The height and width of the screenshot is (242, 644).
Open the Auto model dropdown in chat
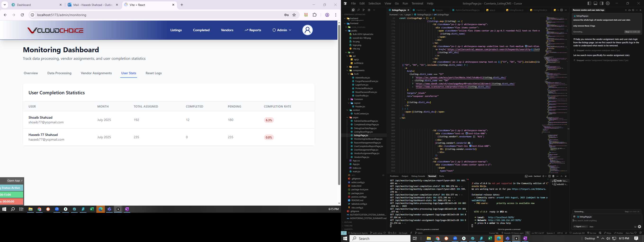click(x=591, y=227)
